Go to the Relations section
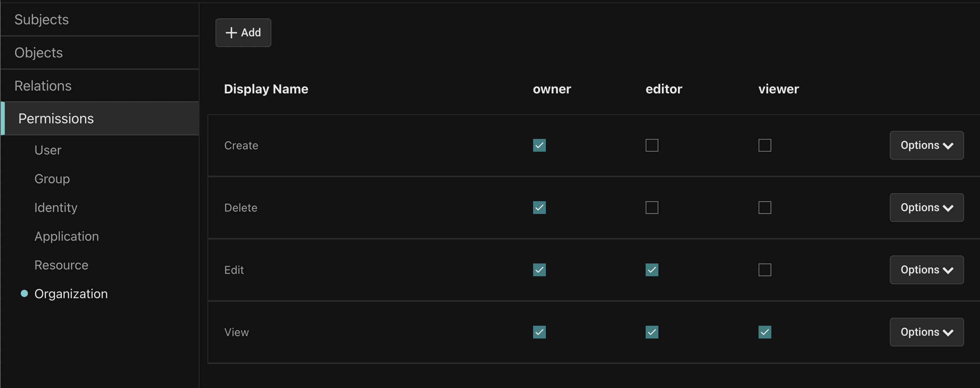The height and width of the screenshot is (388, 980). pos(43,86)
